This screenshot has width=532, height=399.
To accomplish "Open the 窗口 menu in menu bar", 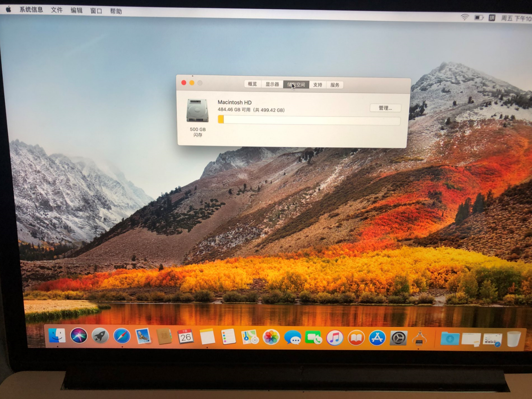I will pos(96,11).
